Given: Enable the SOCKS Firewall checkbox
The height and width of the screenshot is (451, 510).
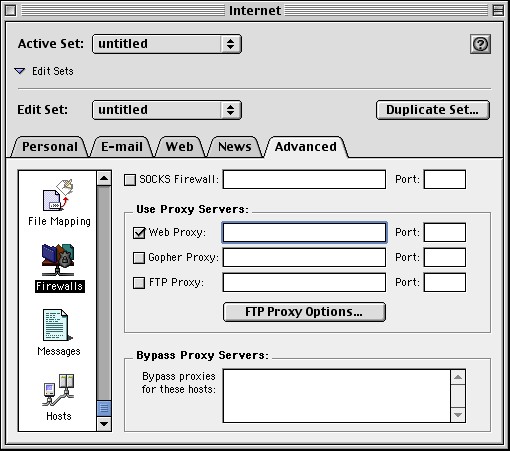Looking at the screenshot, I should click(130, 180).
